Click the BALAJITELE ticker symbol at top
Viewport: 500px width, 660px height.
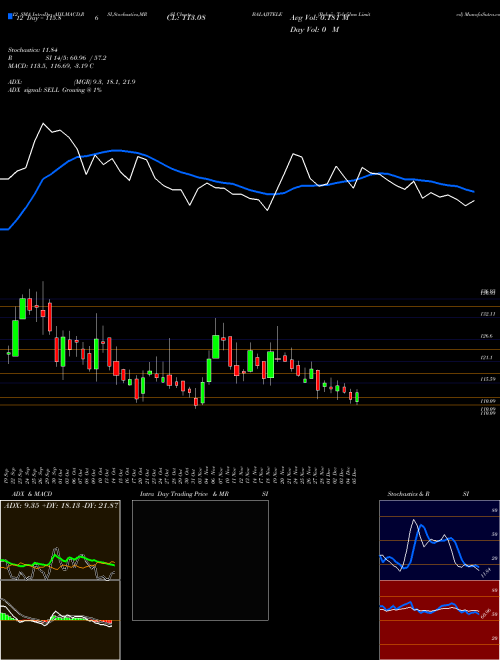(267, 14)
